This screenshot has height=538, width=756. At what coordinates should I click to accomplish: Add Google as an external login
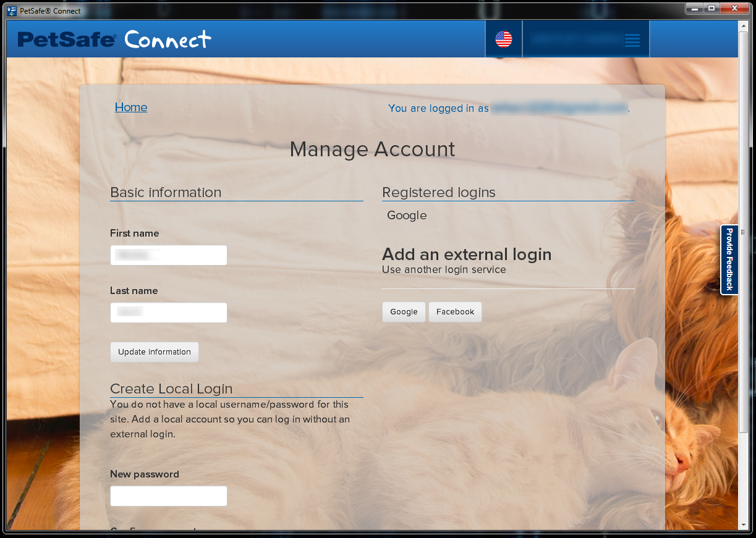(x=404, y=312)
